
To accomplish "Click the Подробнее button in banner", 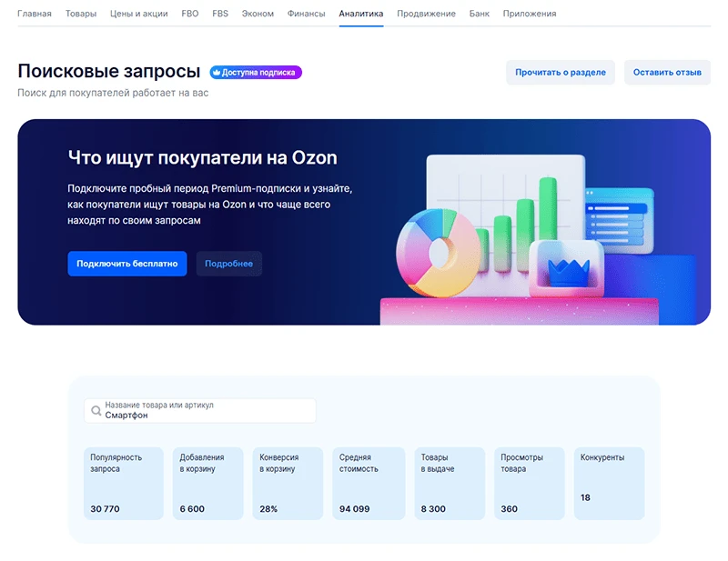I will point(229,264).
